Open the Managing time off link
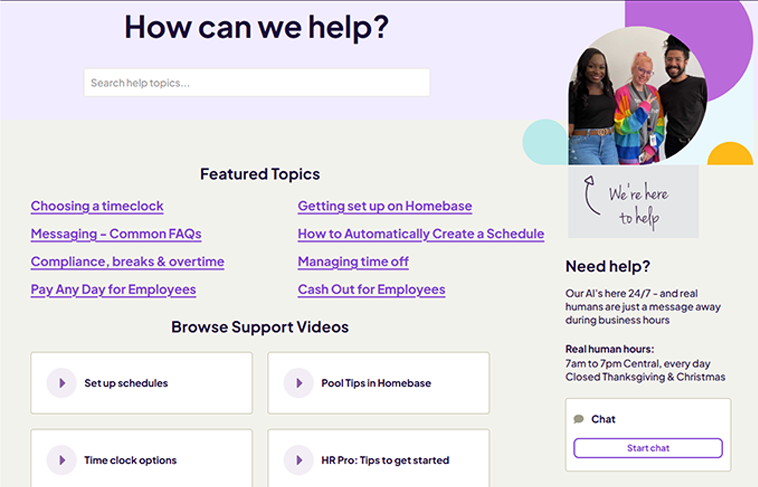This screenshot has width=758, height=487. (353, 262)
